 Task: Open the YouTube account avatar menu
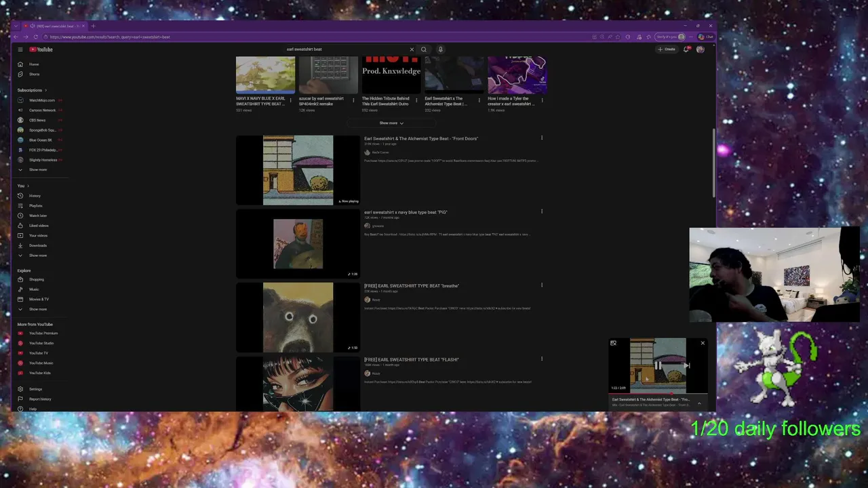tap(701, 49)
